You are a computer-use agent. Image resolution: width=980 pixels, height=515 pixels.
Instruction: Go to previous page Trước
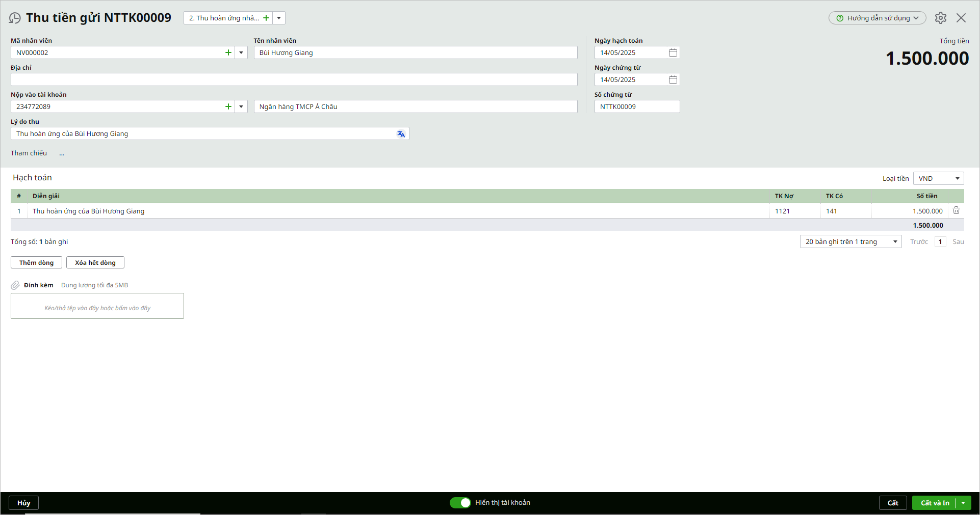click(x=919, y=241)
